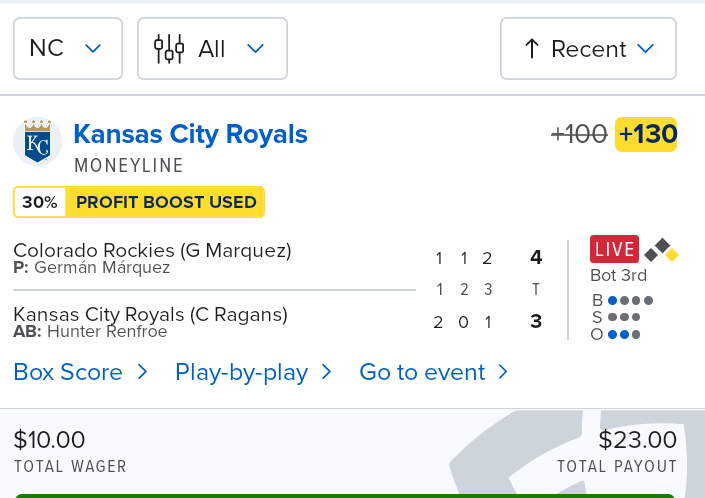The width and height of the screenshot is (705, 498).
Task: Click the Kansas City Royals team title
Action: [x=191, y=134]
